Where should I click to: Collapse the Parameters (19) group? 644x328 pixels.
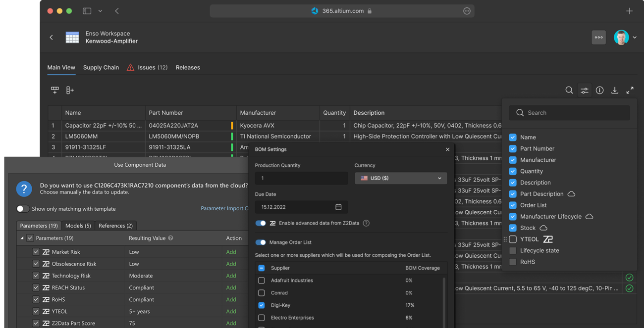pyautogui.click(x=22, y=237)
